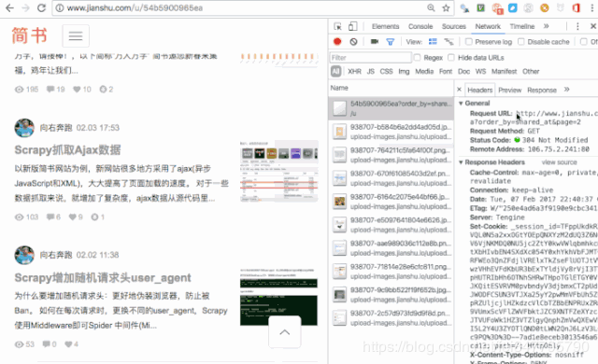This screenshot has height=364, width=598.
Task: Filter requests by JS
Action: (370, 71)
